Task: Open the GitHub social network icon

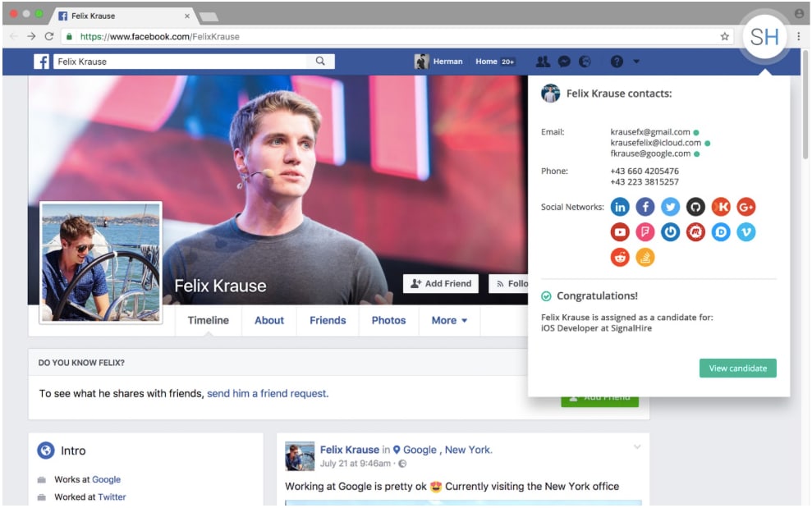Action: [695, 207]
